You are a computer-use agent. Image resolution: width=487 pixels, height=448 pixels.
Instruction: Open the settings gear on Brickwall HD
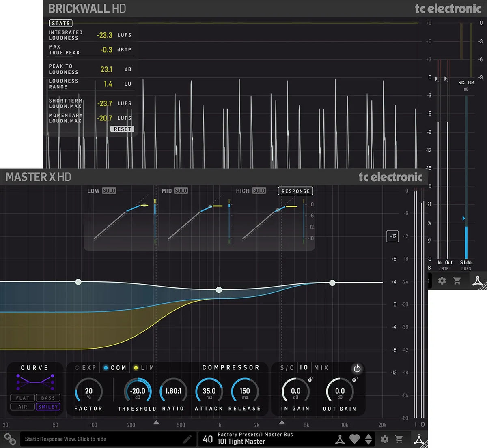[442, 281]
